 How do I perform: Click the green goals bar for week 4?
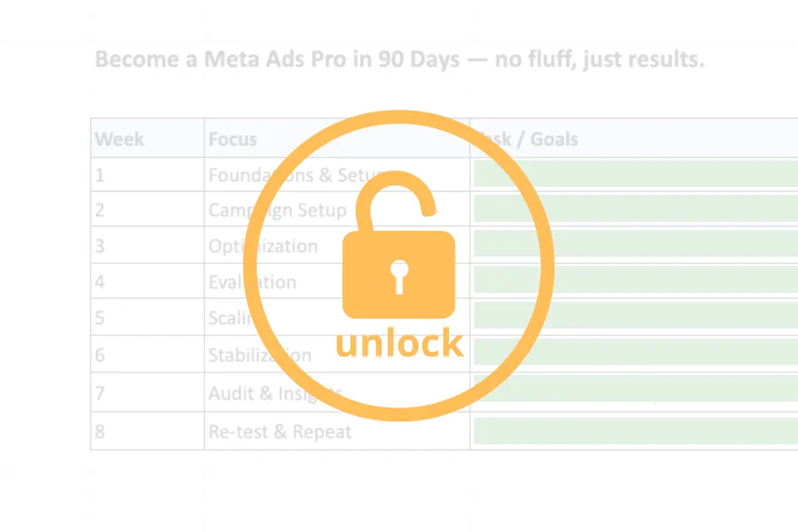point(636,281)
